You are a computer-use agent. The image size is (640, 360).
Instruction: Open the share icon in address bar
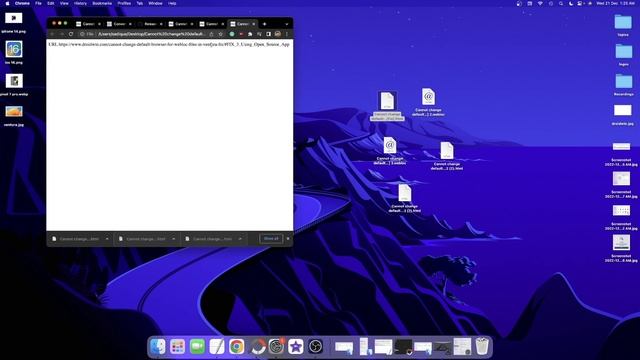(x=211, y=34)
